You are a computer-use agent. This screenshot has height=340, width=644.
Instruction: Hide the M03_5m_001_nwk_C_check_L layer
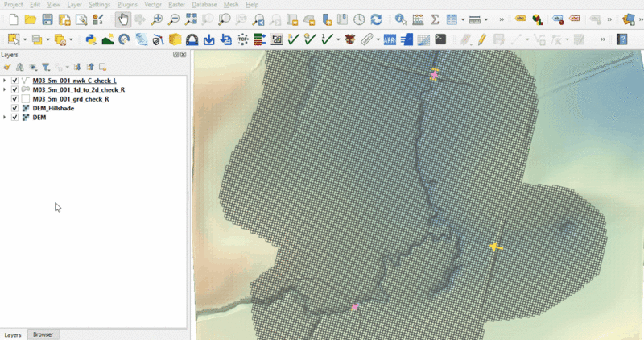(15, 81)
